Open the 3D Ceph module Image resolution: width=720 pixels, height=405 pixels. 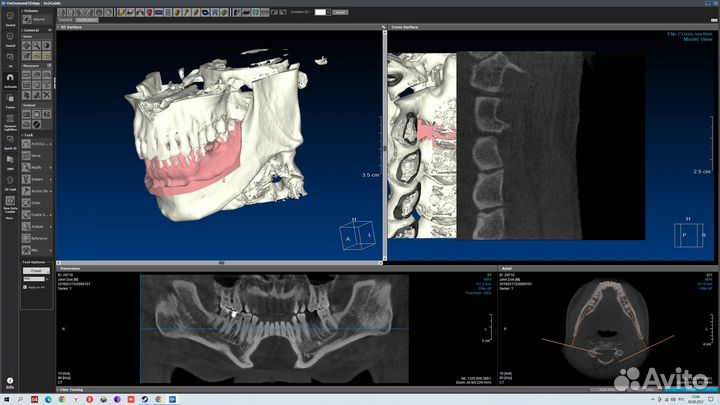[10, 182]
